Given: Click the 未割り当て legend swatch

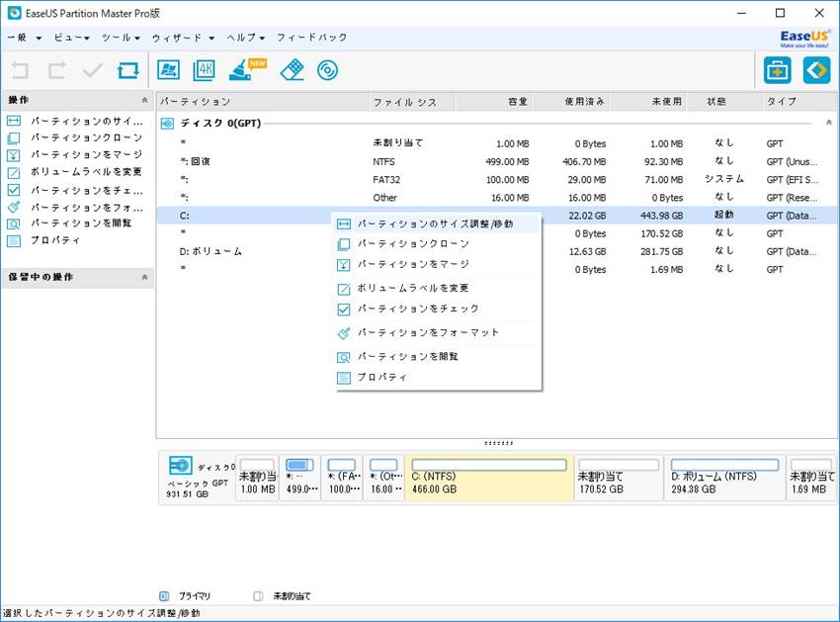Looking at the screenshot, I should tap(258, 596).
